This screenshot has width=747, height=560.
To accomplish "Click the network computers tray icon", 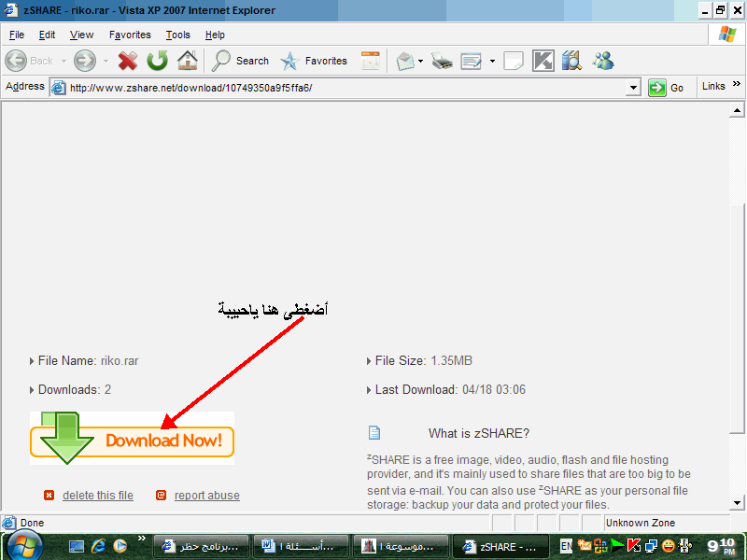I will (651, 546).
